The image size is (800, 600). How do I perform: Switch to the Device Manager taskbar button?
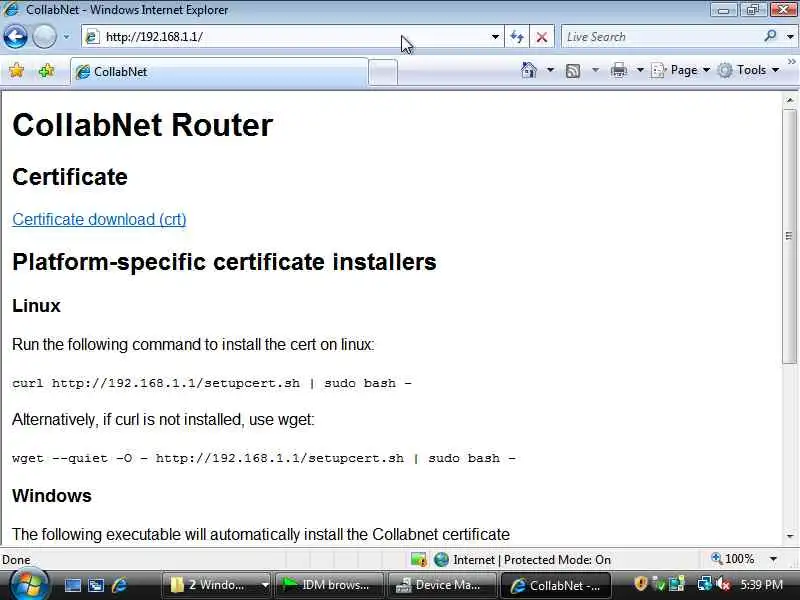coord(442,585)
